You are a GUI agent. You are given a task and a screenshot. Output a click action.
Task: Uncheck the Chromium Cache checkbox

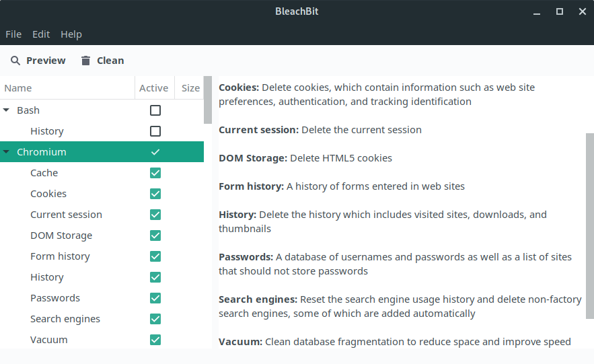[x=155, y=173]
